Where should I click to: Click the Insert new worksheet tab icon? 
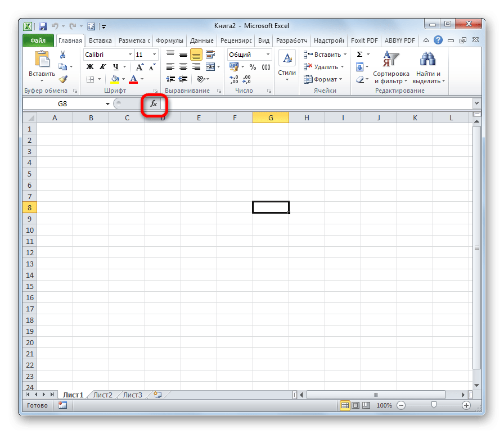(x=157, y=395)
